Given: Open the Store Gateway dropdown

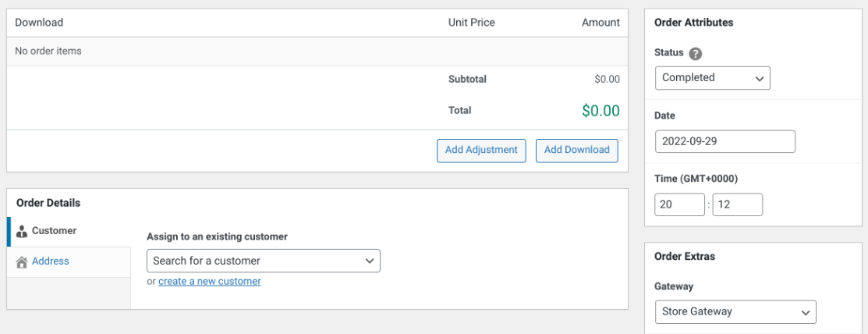Looking at the screenshot, I should point(735,312).
